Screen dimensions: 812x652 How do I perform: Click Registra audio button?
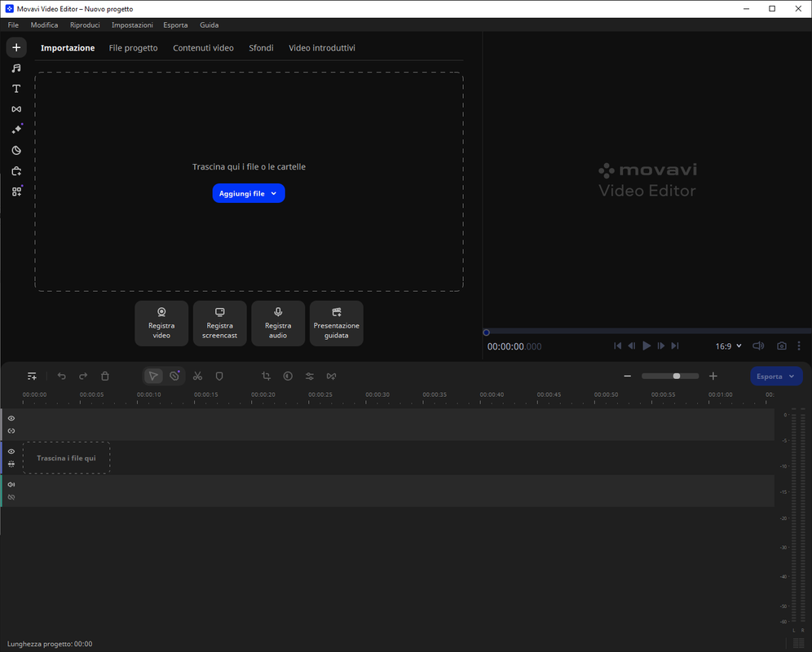[278, 324]
